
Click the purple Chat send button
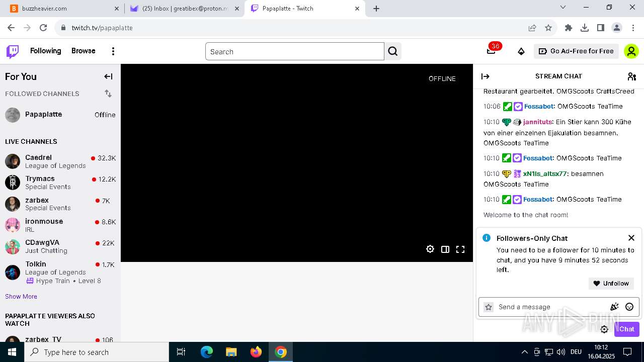(x=626, y=329)
